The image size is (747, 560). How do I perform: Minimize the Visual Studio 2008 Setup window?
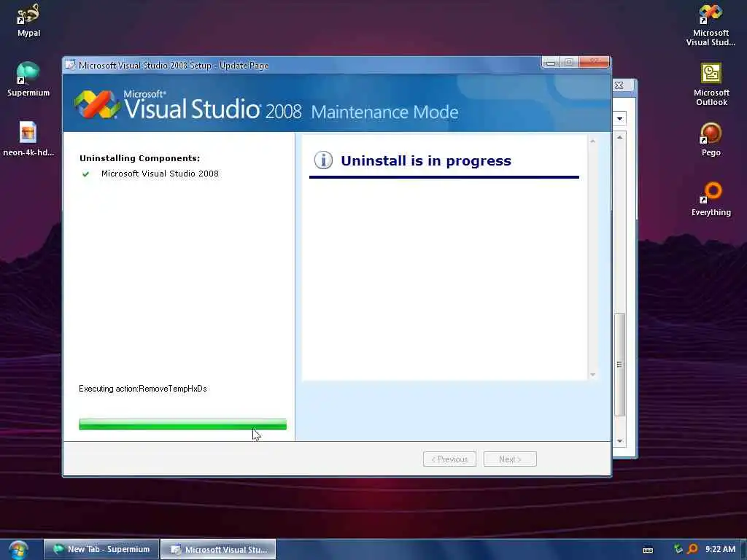(x=551, y=63)
